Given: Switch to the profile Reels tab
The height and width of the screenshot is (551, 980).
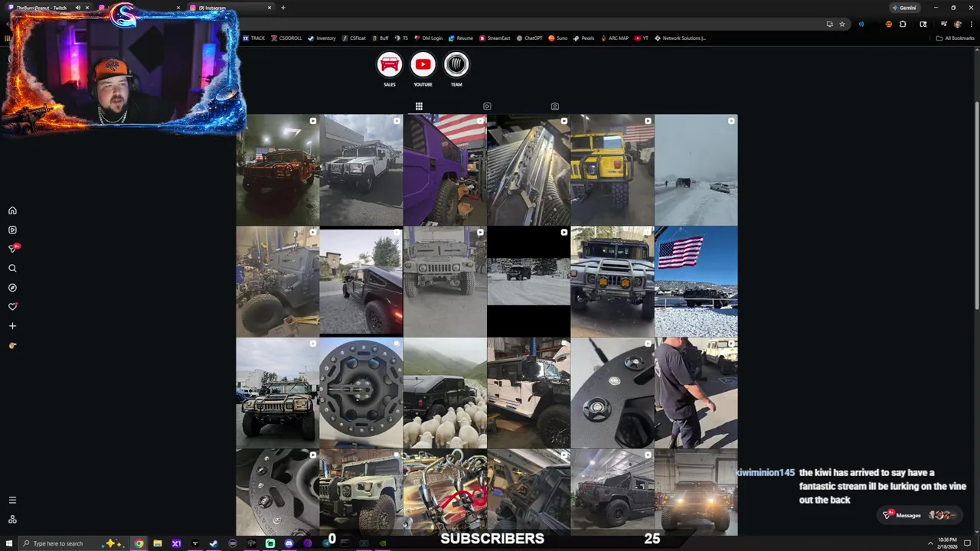Looking at the screenshot, I should (487, 106).
